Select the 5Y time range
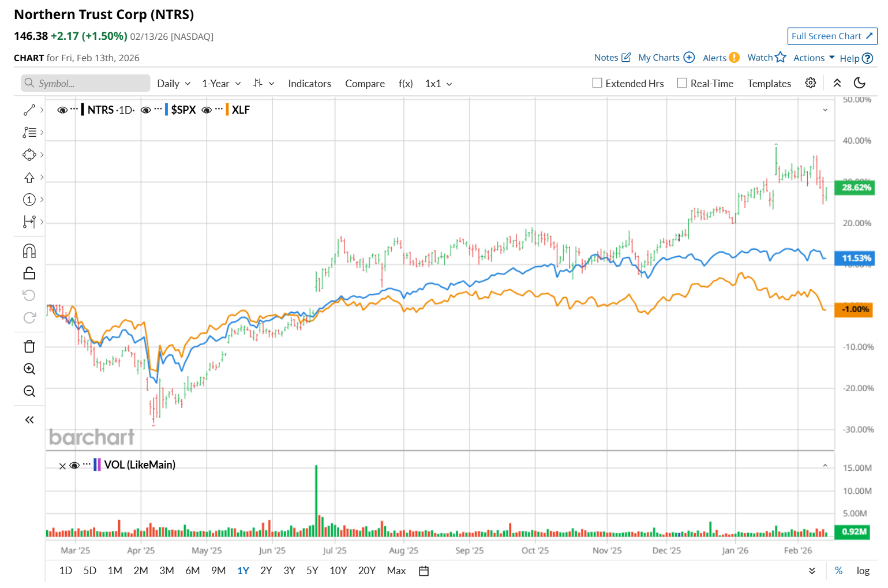888x588 pixels. point(312,571)
